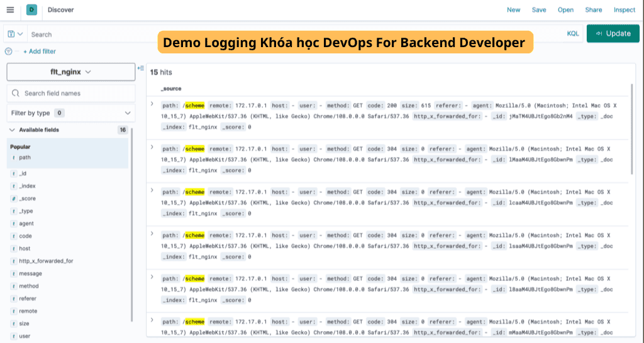Click the search icon in field names box

(16, 93)
